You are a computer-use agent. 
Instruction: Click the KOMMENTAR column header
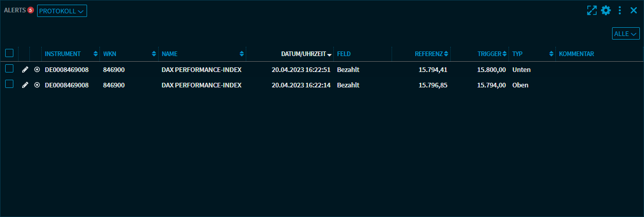click(x=577, y=54)
